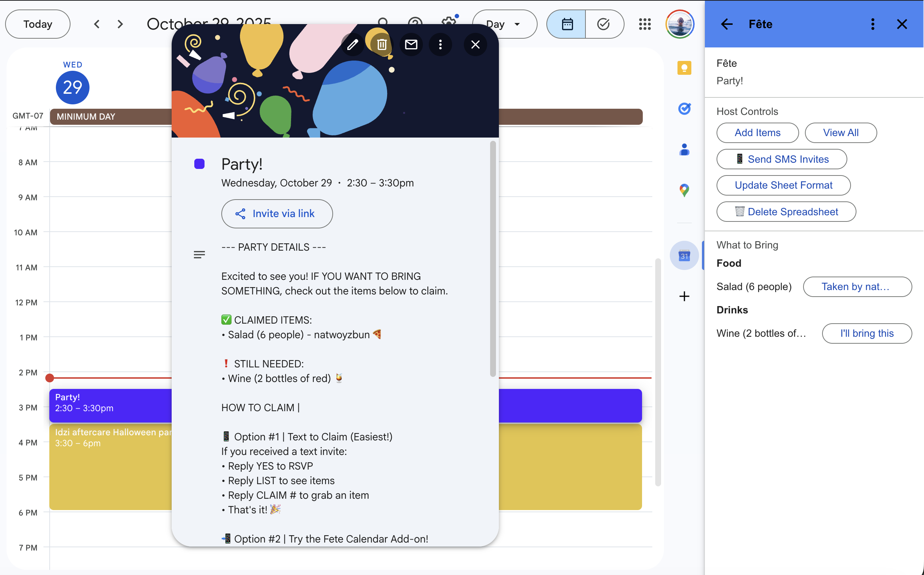
Task: Click Invite via link button
Action: point(277,214)
